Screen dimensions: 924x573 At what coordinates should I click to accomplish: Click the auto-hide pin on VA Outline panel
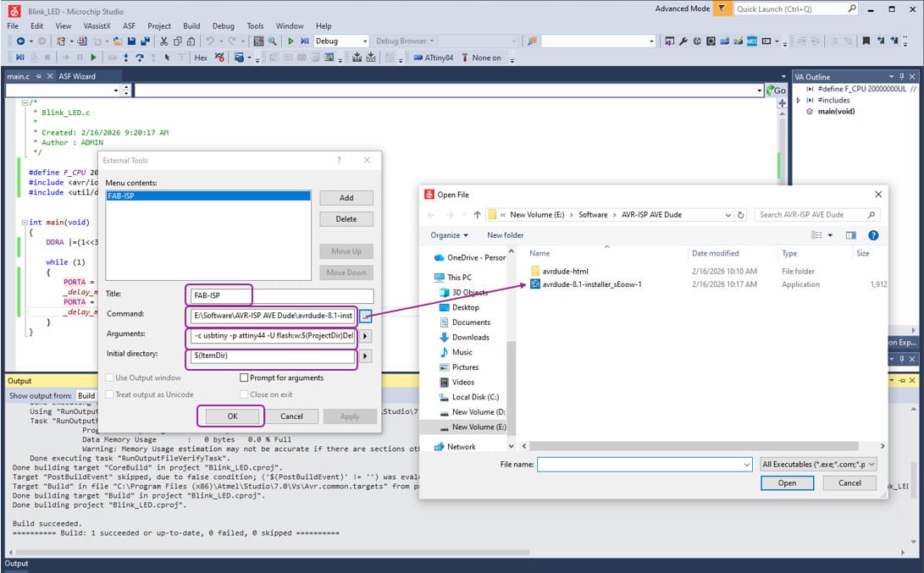pos(902,77)
